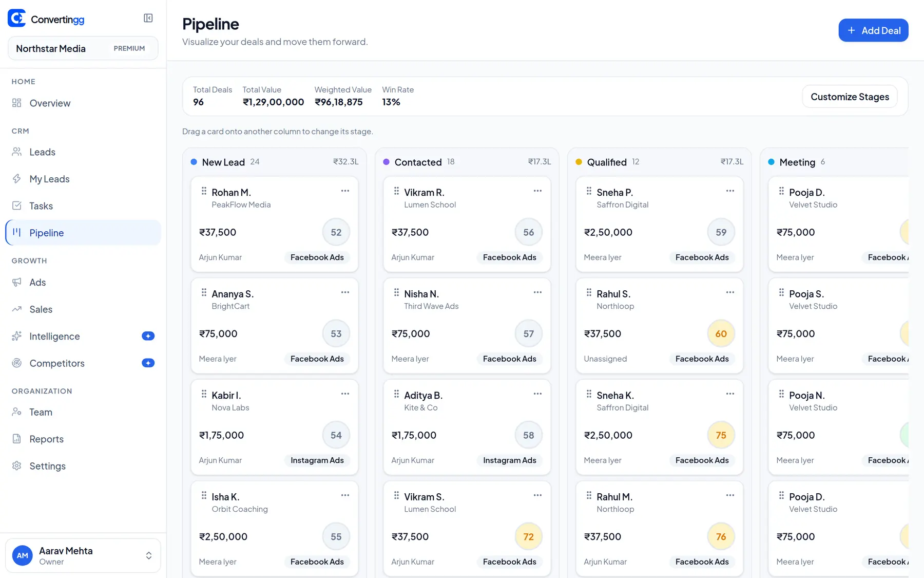Click the drag handle on Vikram R. card

coord(396,191)
